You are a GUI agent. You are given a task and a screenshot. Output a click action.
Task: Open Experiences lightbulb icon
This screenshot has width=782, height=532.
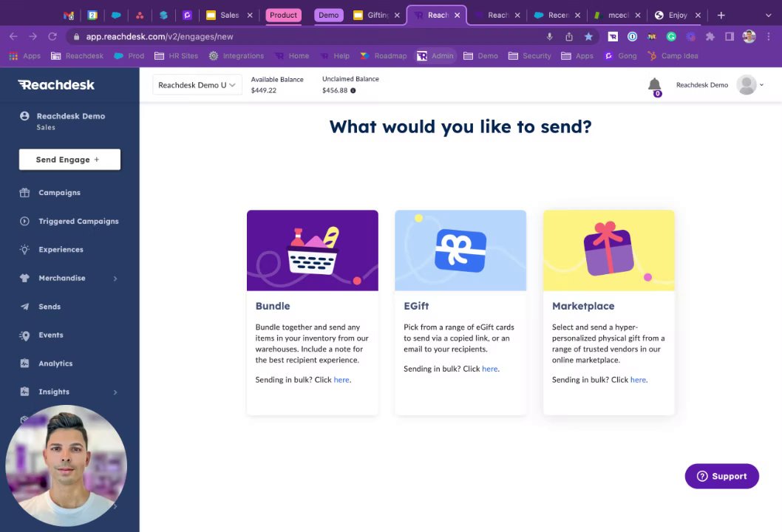(24, 249)
